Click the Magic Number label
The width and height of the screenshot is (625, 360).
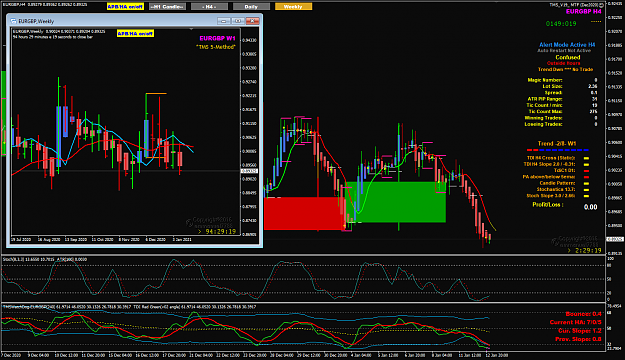545,80
